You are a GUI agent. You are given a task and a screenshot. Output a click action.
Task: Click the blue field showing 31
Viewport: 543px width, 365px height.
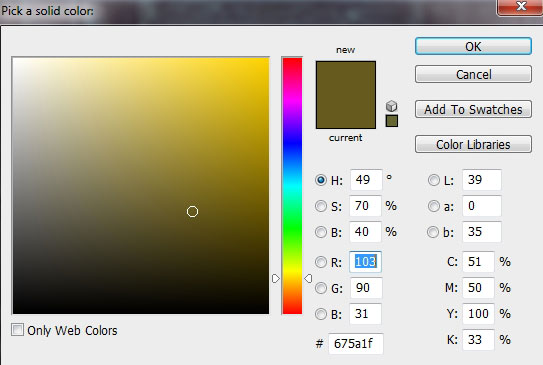click(x=365, y=314)
